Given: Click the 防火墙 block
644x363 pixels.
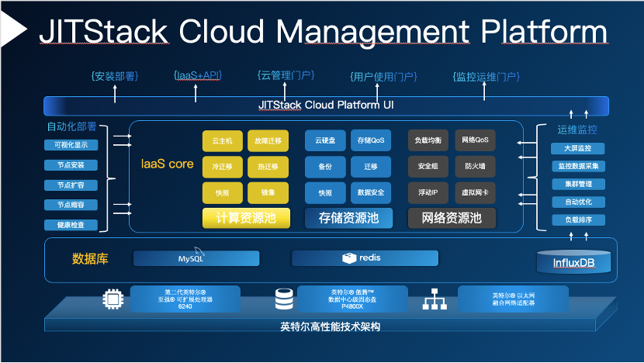Looking at the screenshot, I should (475, 166).
